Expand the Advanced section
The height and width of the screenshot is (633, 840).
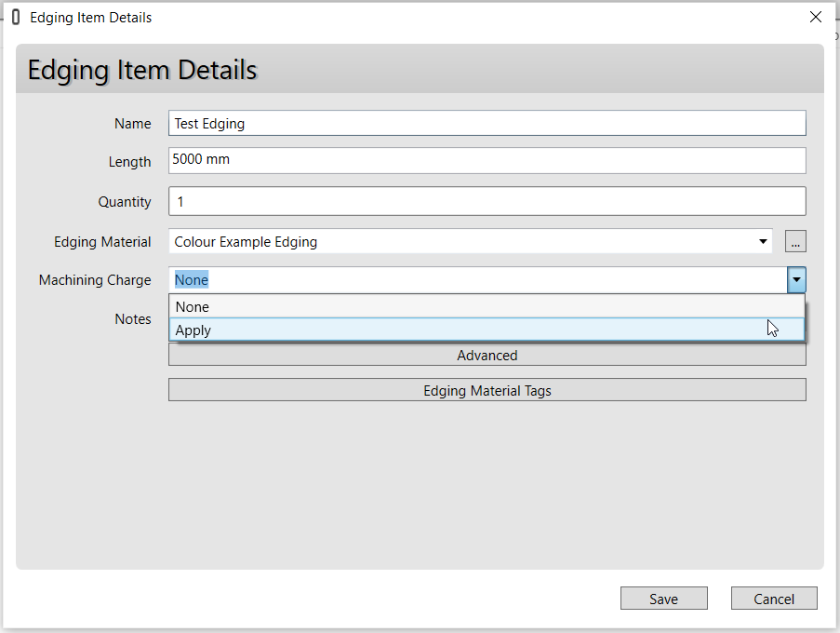(x=487, y=356)
